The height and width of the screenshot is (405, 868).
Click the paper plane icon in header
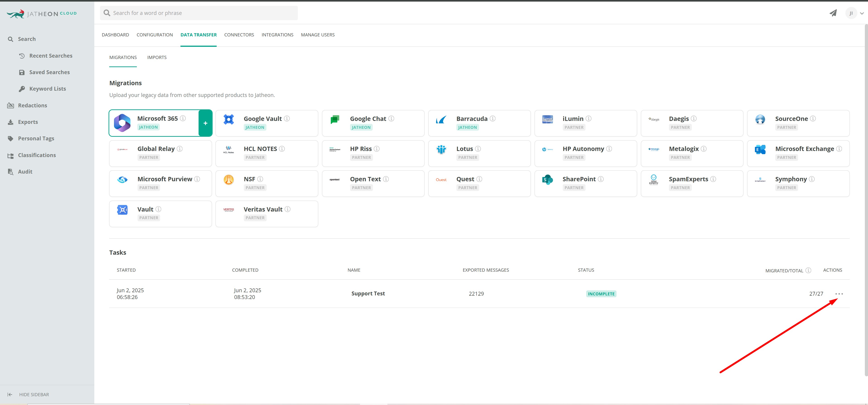click(833, 13)
